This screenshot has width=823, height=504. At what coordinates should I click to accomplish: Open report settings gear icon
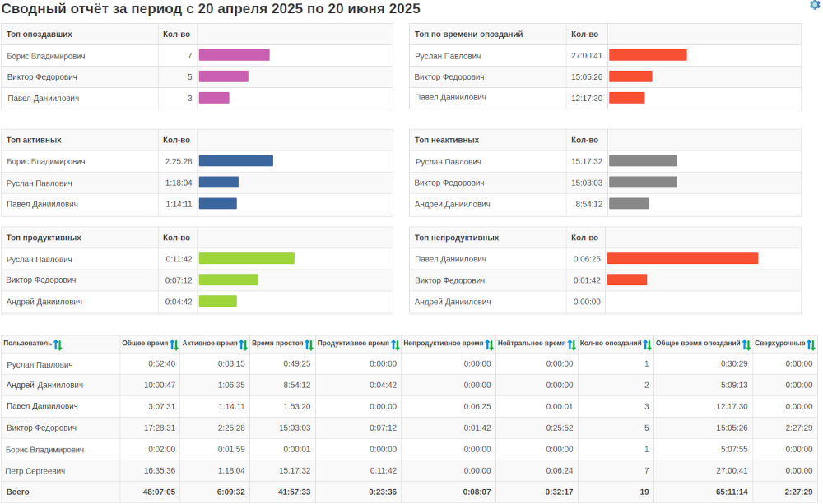815,5
